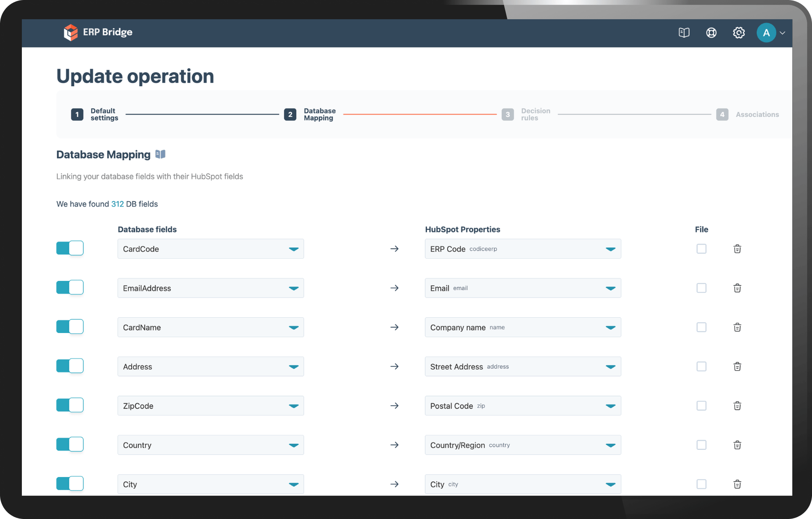Go to step 3 Decision rules
Screen dimensions: 812x519
526,114
